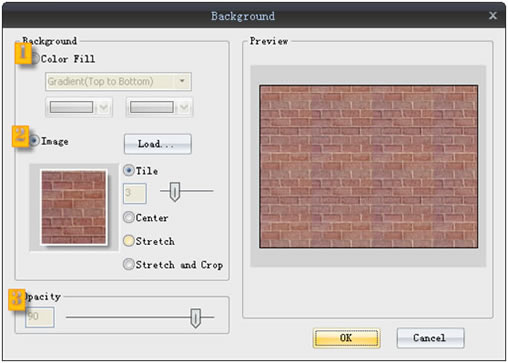
Task: Close the Background dialog
Action: (493, 15)
